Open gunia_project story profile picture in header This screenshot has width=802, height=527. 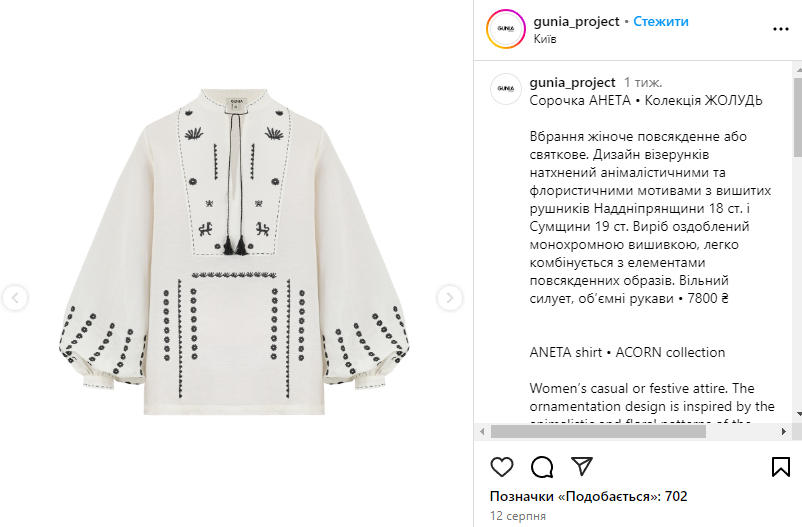tap(505, 29)
